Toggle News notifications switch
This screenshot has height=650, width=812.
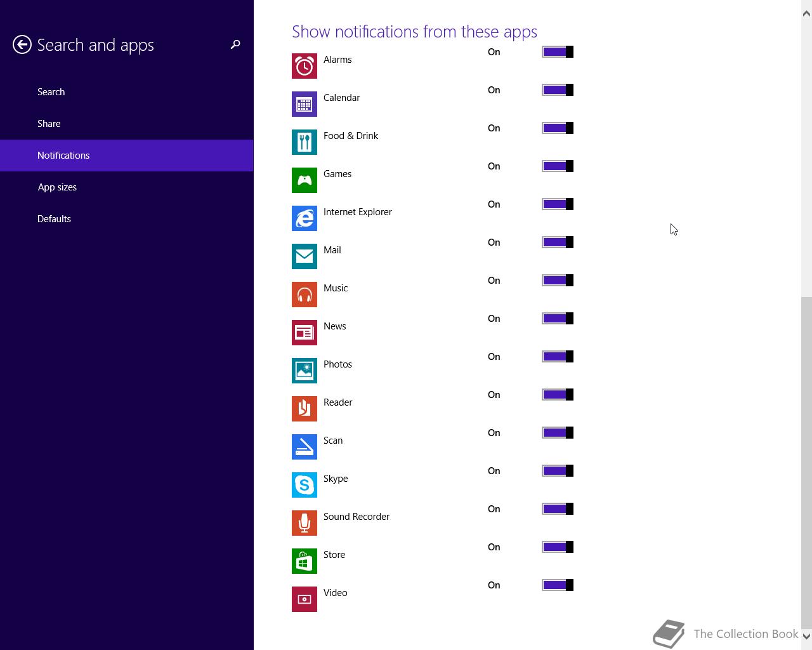(x=558, y=319)
